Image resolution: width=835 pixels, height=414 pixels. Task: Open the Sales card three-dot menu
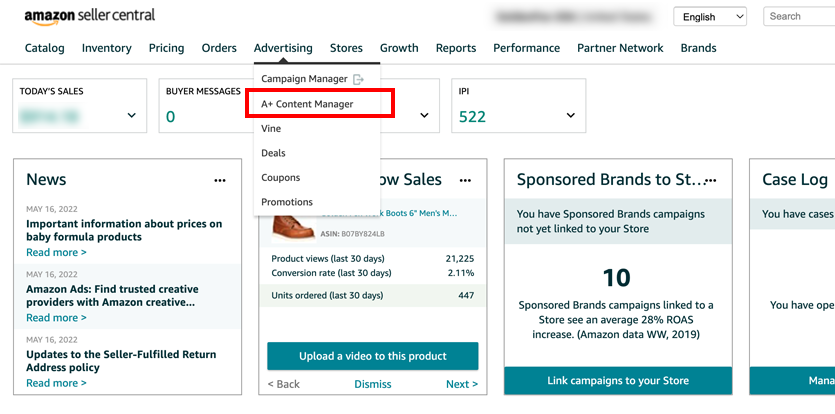[x=465, y=180]
